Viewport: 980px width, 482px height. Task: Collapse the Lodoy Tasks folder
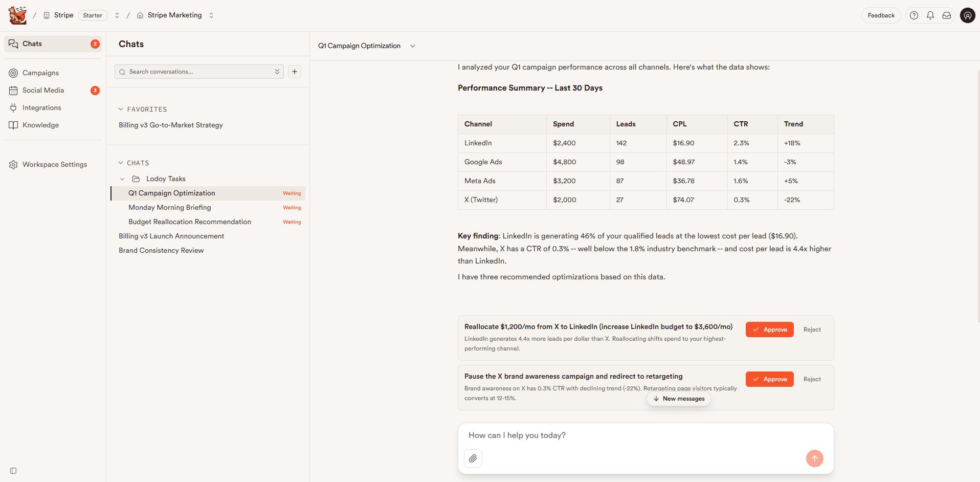click(122, 179)
